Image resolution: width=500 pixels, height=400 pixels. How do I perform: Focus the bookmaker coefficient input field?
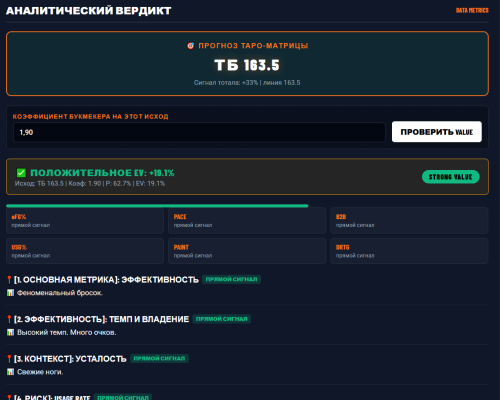coord(199,132)
